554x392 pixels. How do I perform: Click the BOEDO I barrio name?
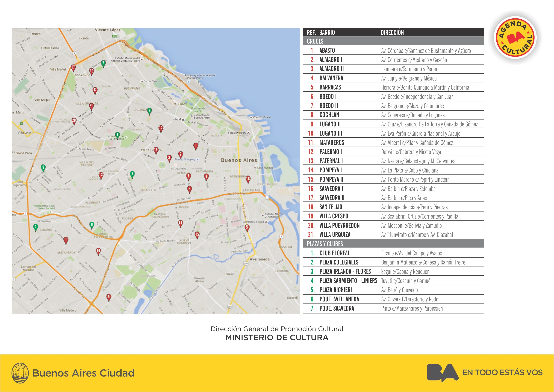coord(328,97)
